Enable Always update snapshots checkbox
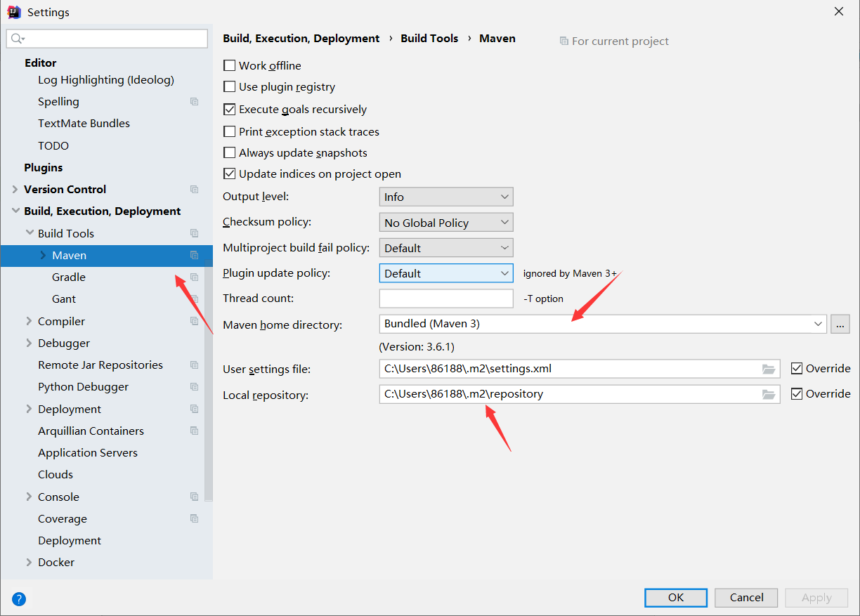860x616 pixels. pos(229,152)
